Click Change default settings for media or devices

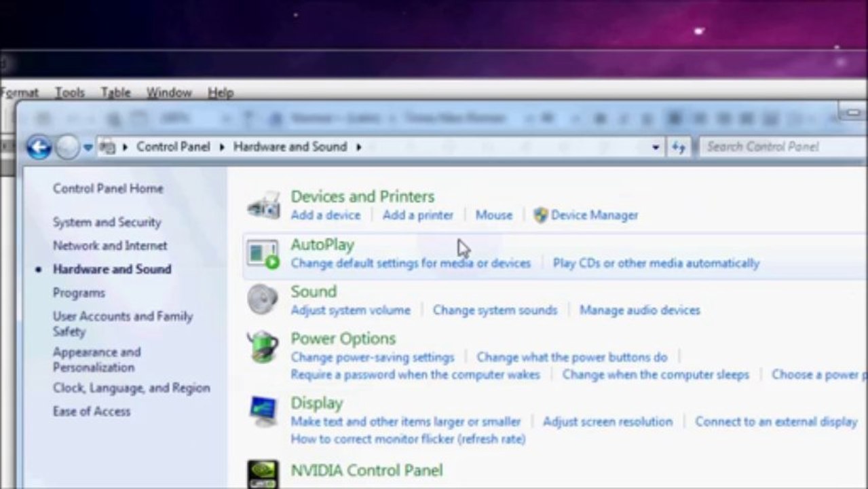pyautogui.click(x=411, y=263)
